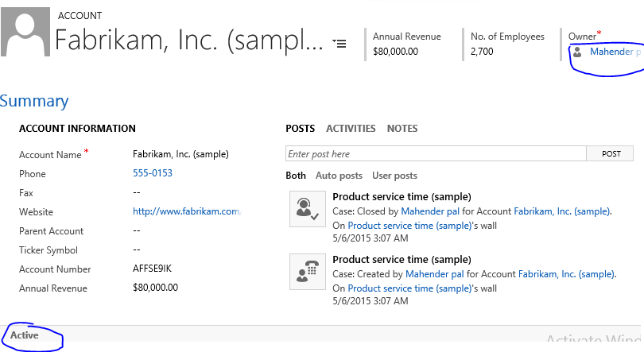
Task: Click phone number 555-0153
Action: tap(153, 173)
